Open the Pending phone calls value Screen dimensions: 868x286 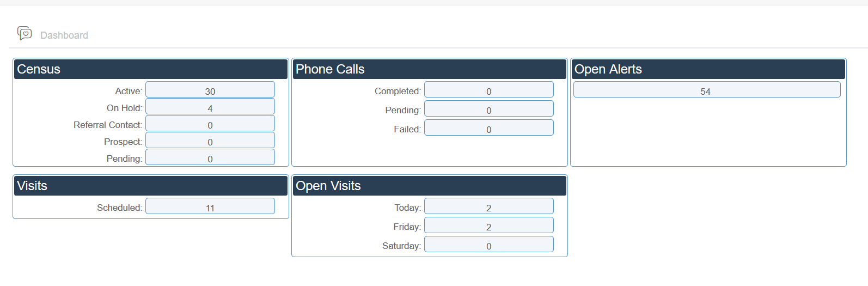click(489, 108)
